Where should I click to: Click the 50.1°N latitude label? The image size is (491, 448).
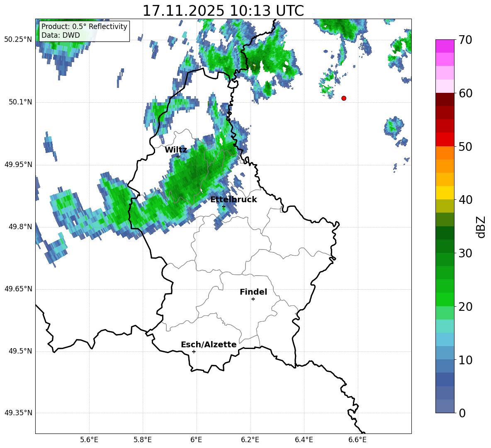tap(20, 102)
